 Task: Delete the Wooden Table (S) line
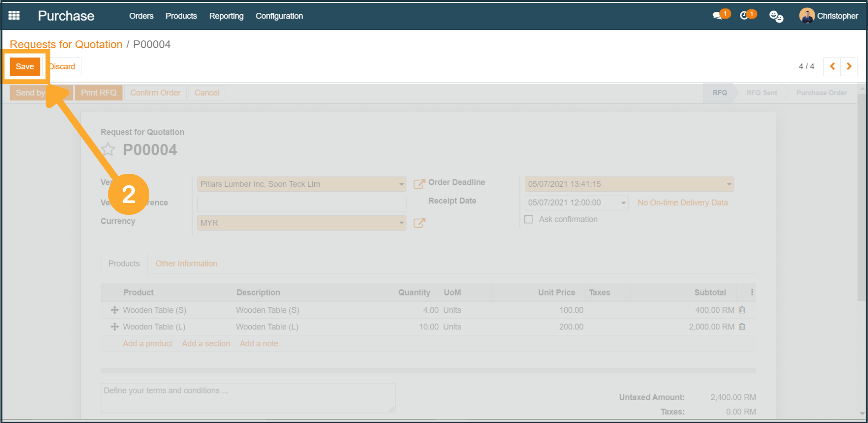[742, 310]
